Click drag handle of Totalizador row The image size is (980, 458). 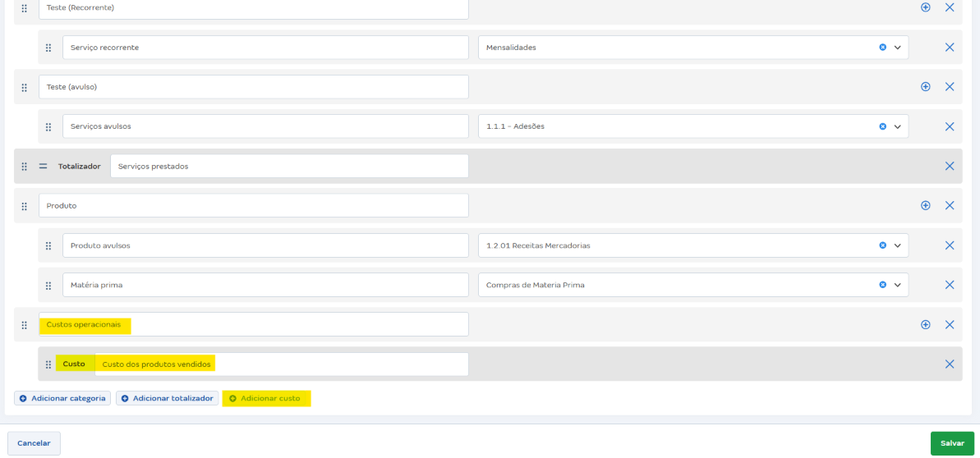pos(25,166)
